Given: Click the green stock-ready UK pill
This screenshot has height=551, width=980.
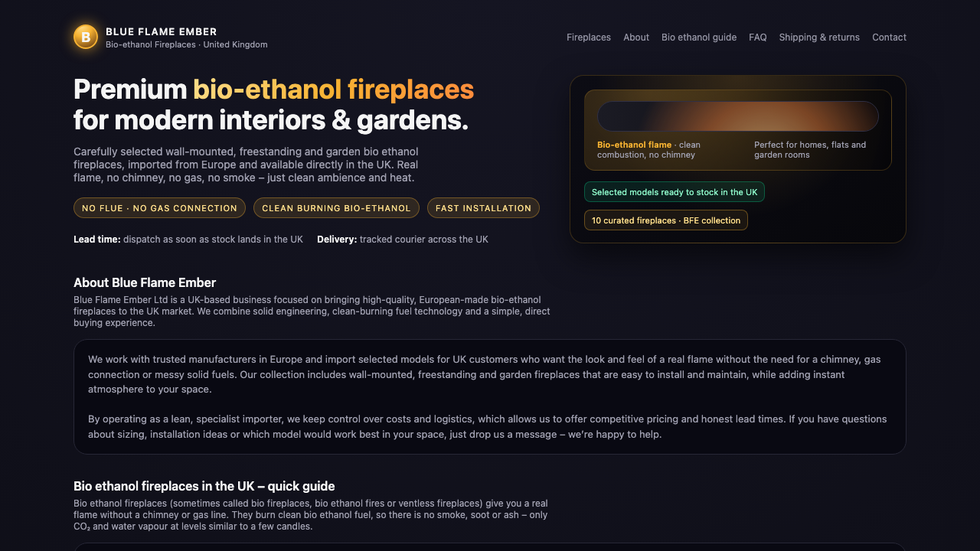Looking at the screenshot, I should tap(674, 192).
